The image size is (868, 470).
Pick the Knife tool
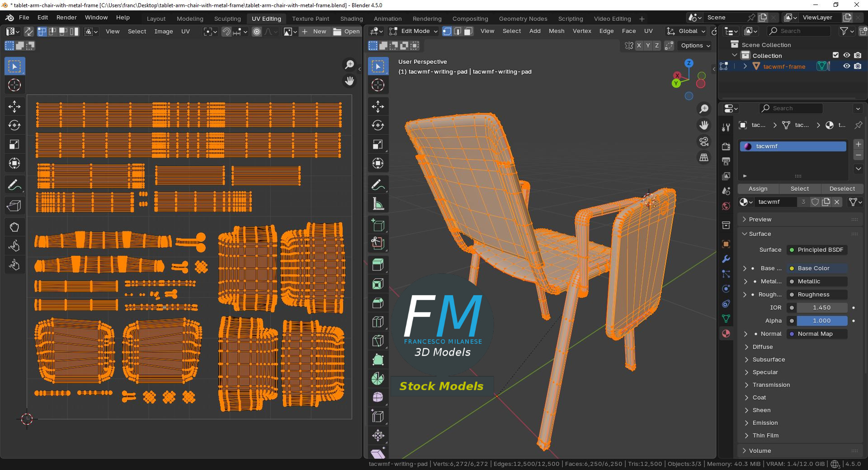378,341
